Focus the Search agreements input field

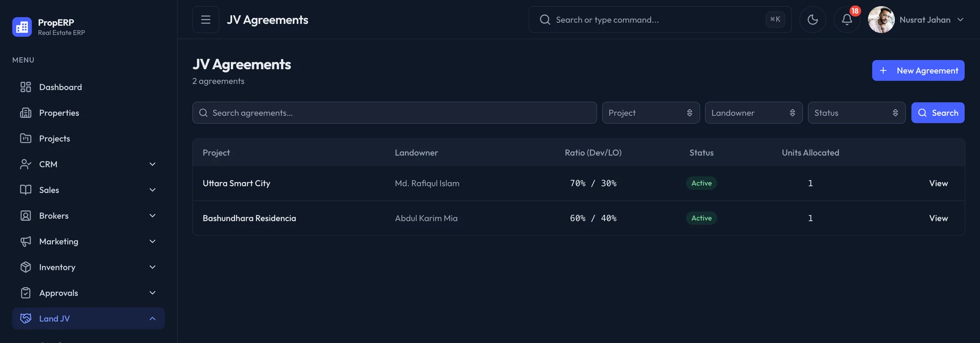coord(394,113)
